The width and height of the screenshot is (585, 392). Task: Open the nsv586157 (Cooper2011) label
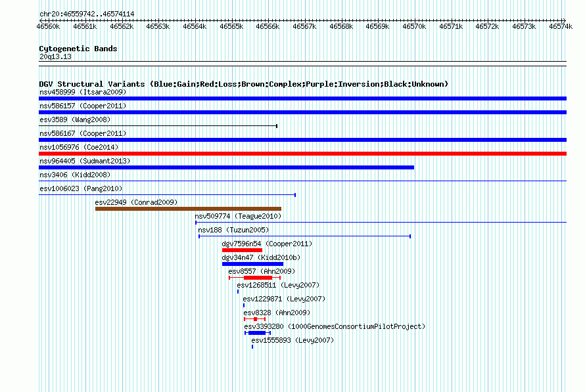(83, 106)
